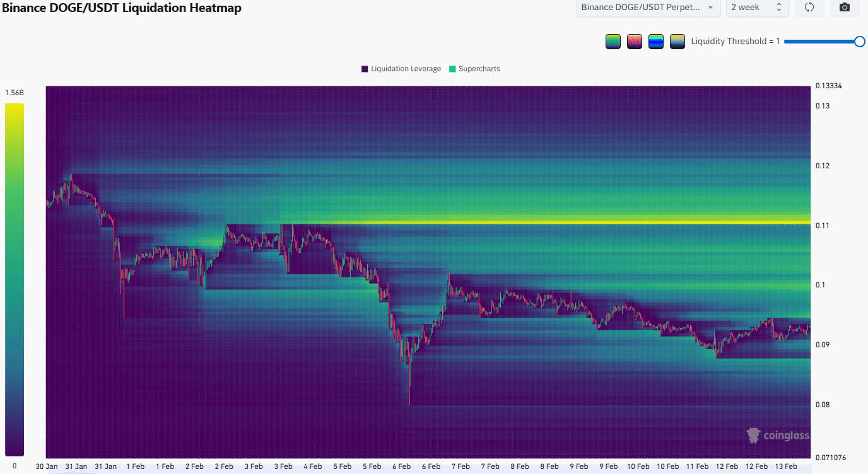Hide the Supercharts price overlay
868x474 pixels.
pyautogui.click(x=474, y=69)
